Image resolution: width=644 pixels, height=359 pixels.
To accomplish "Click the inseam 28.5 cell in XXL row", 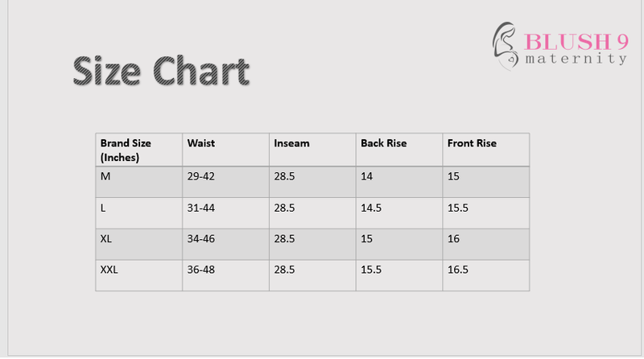I will click(x=312, y=275).
